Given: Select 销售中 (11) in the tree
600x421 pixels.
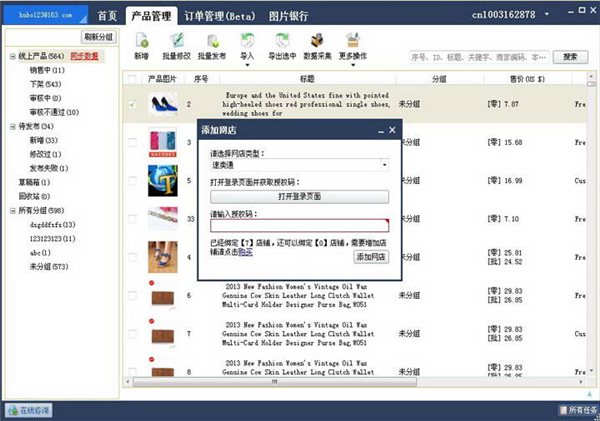Looking at the screenshot, I should point(47,70).
